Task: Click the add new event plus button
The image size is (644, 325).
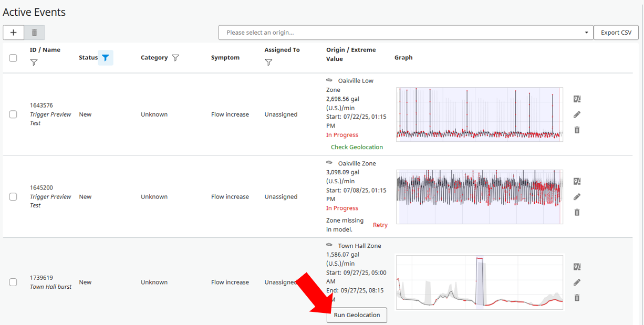Action: click(13, 33)
